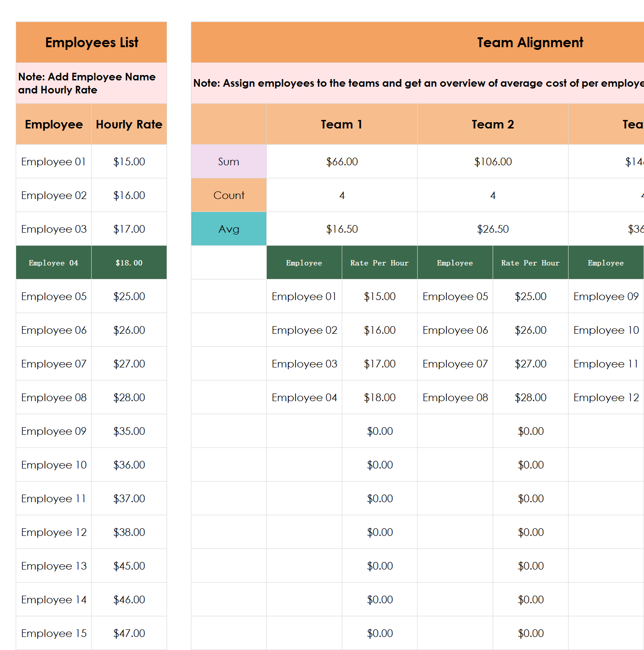Click Employee 10 in the Employees List
Screen dimensions: 644x650
click(x=54, y=465)
